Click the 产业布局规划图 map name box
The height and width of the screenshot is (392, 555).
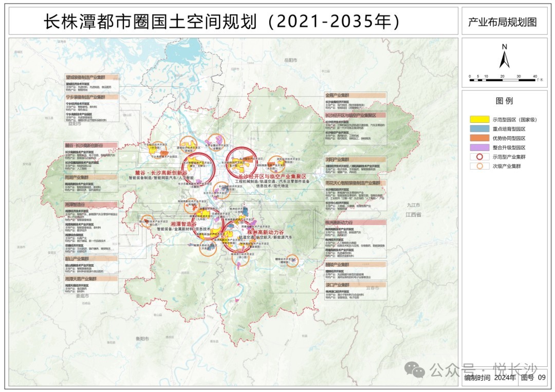pos(505,22)
